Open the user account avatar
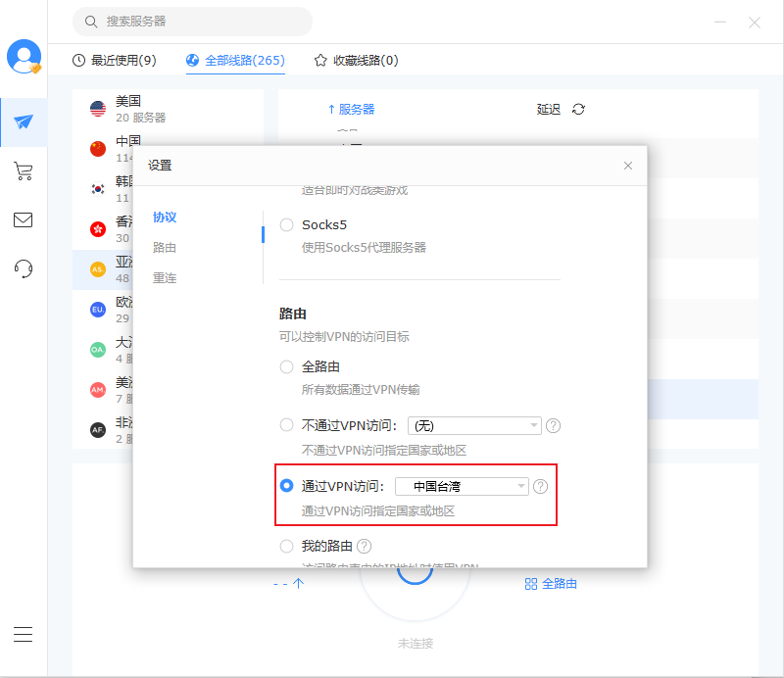 tap(24, 57)
